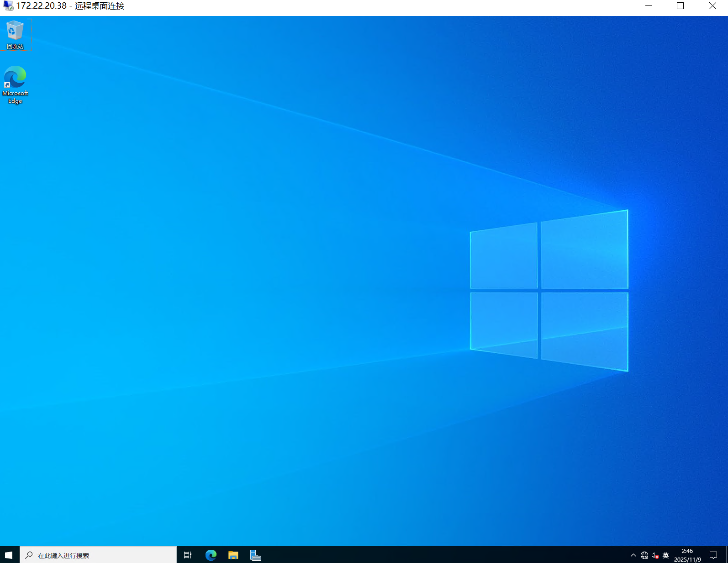Image resolution: width=728 pixels, height=563 pixels.
Task: Open the notification Action Center
Action: (x=713, y=555)
